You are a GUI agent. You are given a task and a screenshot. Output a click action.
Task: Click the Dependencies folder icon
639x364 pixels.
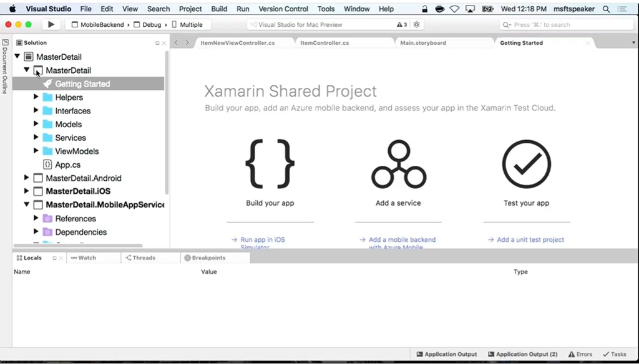pos(47,232)
